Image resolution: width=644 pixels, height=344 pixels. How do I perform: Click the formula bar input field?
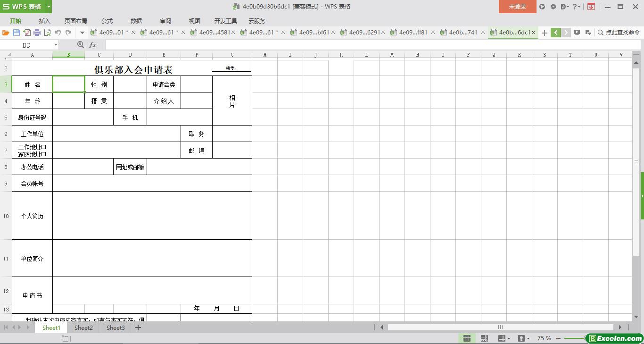click(x=368, y=45)
